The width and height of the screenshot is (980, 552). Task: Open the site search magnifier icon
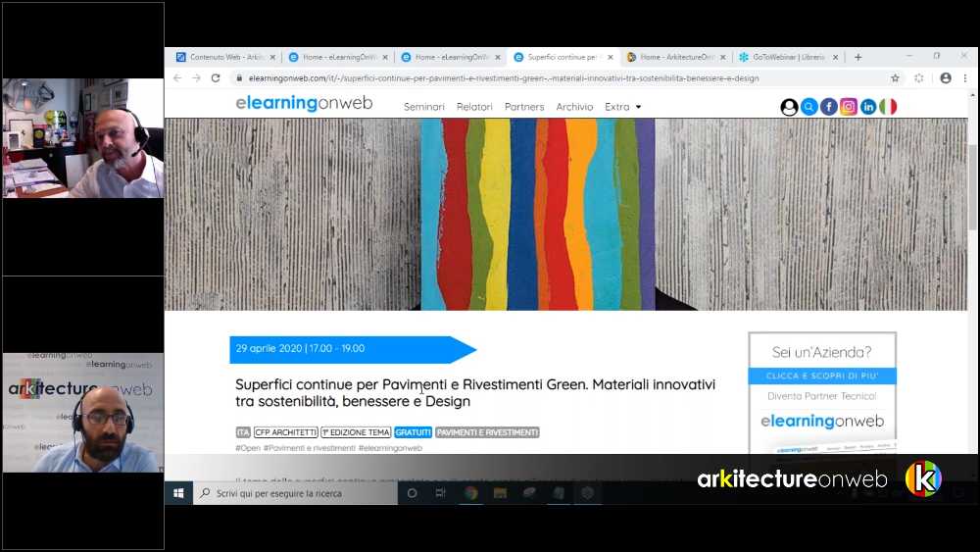click(x=808, y=107)
